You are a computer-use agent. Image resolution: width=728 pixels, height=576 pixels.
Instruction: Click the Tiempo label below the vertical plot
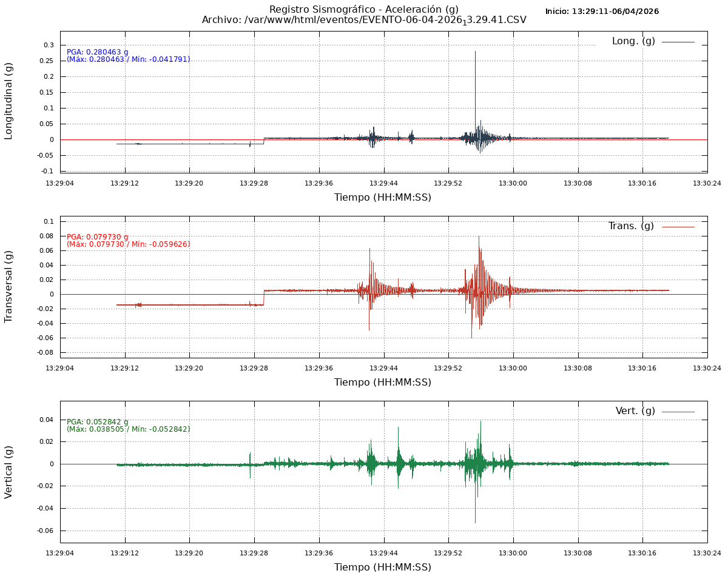tap(383, 567)
